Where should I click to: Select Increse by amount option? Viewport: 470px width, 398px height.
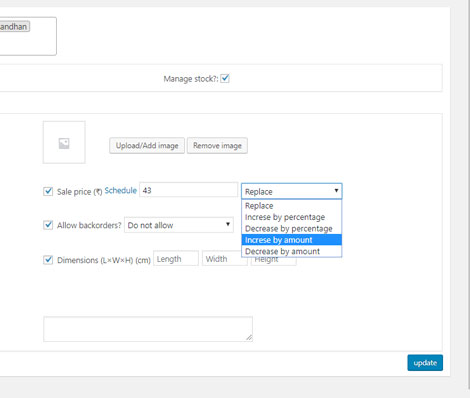pos(292,240)
